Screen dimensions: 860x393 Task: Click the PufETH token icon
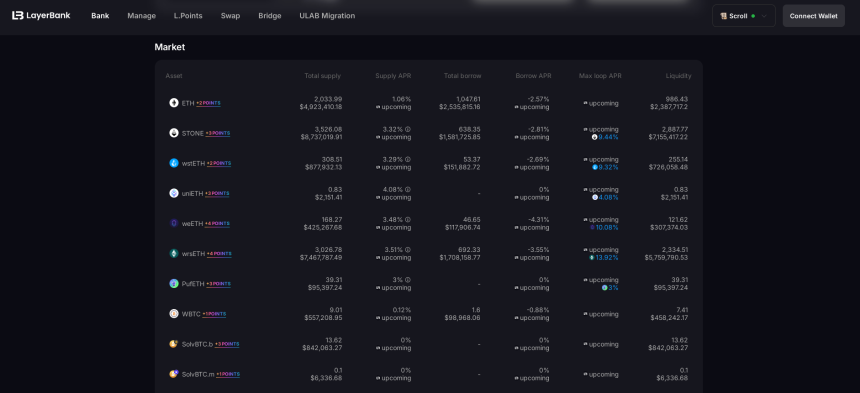[x=174, y=283]
